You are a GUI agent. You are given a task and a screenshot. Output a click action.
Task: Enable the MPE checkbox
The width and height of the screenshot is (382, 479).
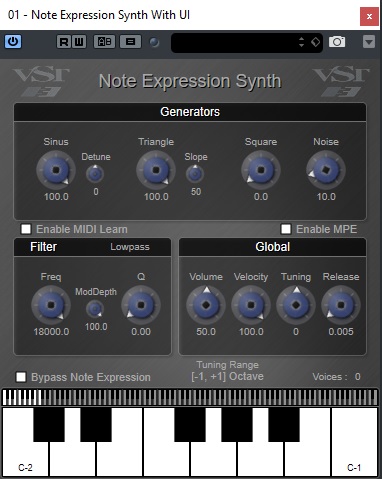click(x=286, y=229)
